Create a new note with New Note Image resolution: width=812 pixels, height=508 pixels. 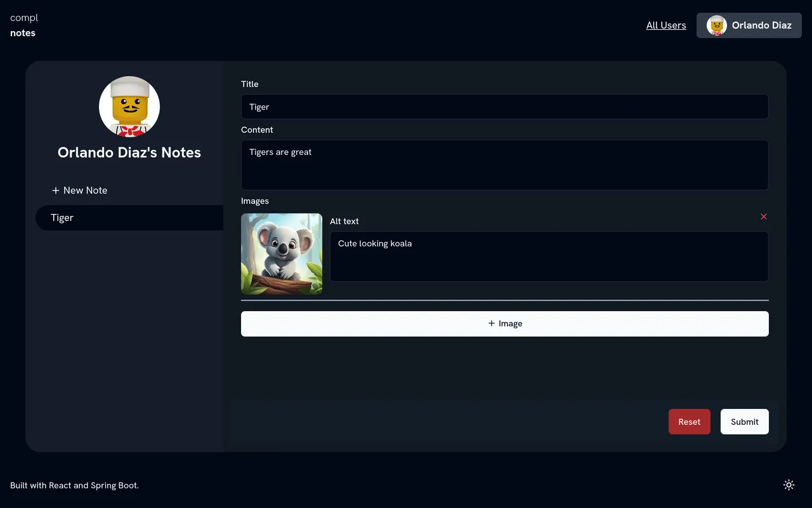click(84, 190)
